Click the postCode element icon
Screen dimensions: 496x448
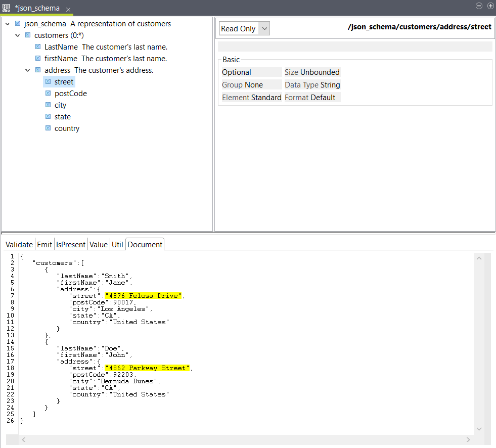(48, 93)
